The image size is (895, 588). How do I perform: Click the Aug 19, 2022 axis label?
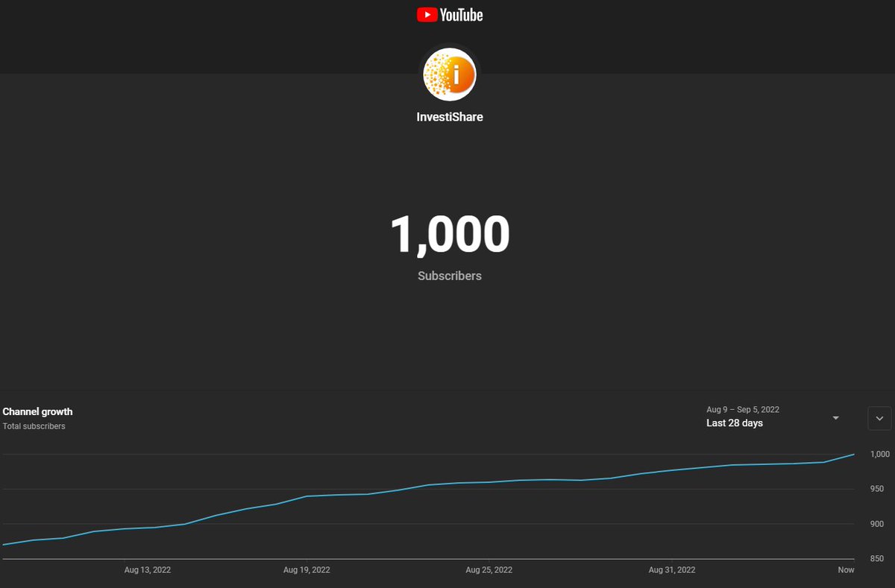coord(307,570)
